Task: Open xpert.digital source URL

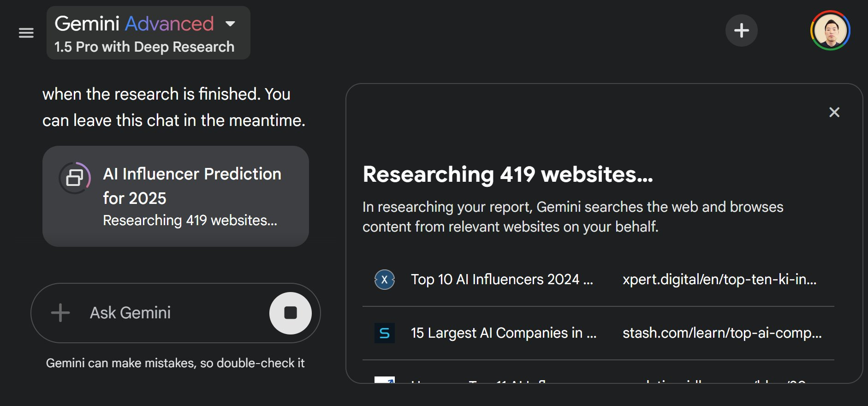Action: tap(719, 280)
